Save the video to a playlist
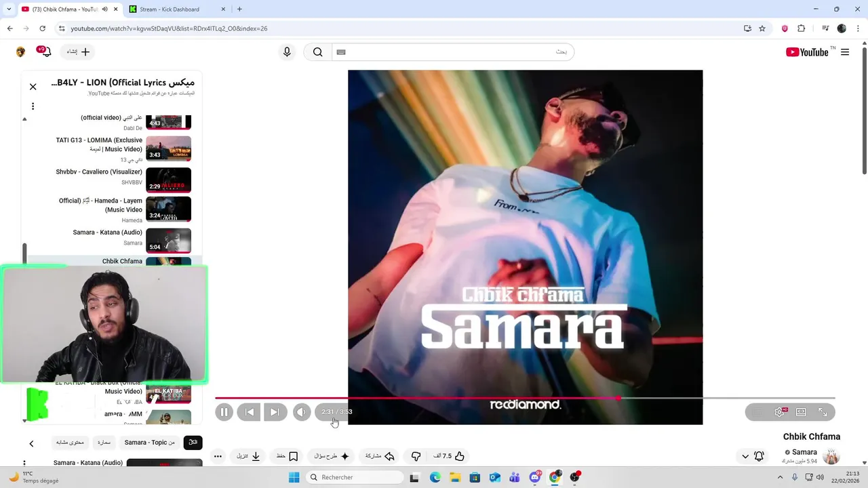This screenshot has width=868, height=488. (x=286, y=456)
